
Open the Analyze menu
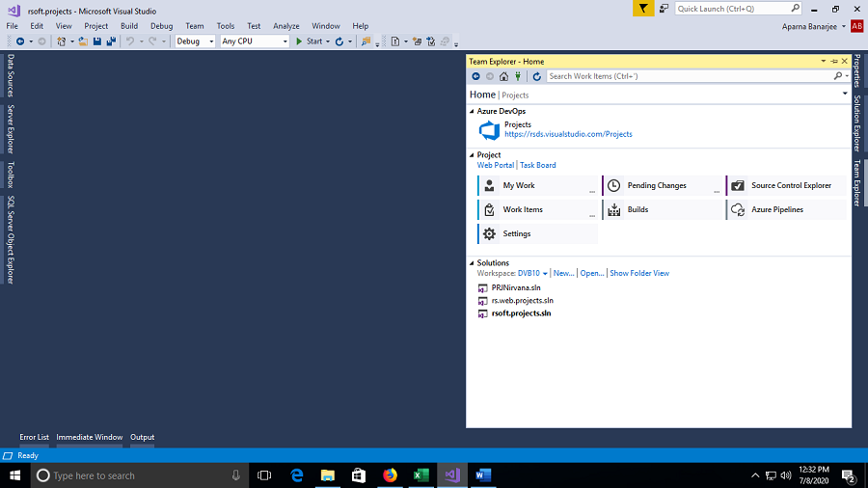click(286, 26)
